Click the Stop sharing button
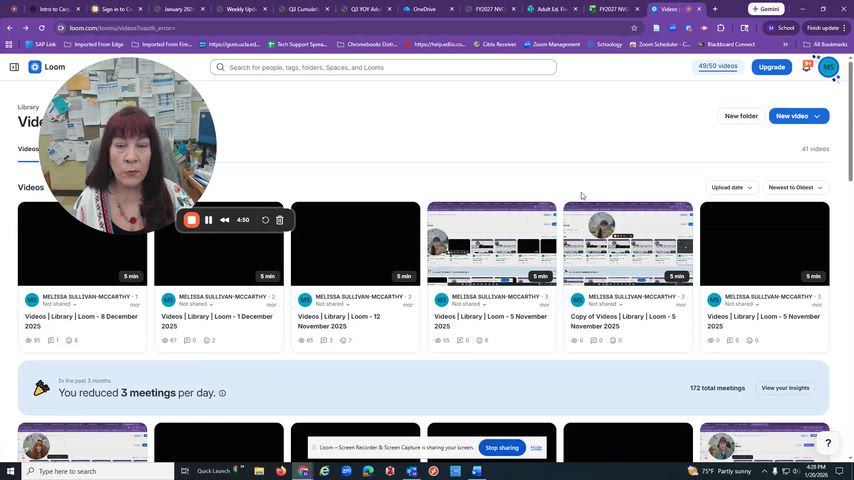The height and width of the screenshot is (480, 854). [x=502, y=448]
